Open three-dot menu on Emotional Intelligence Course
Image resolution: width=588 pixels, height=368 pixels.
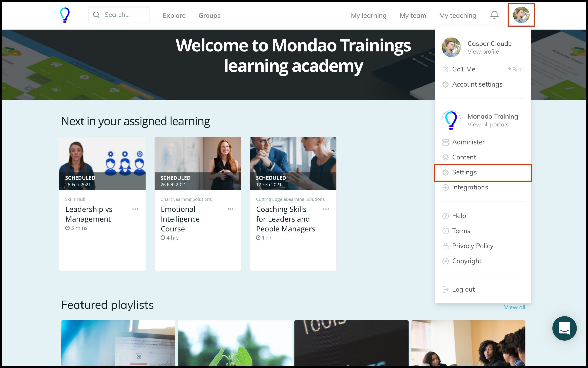coord(230,209)
